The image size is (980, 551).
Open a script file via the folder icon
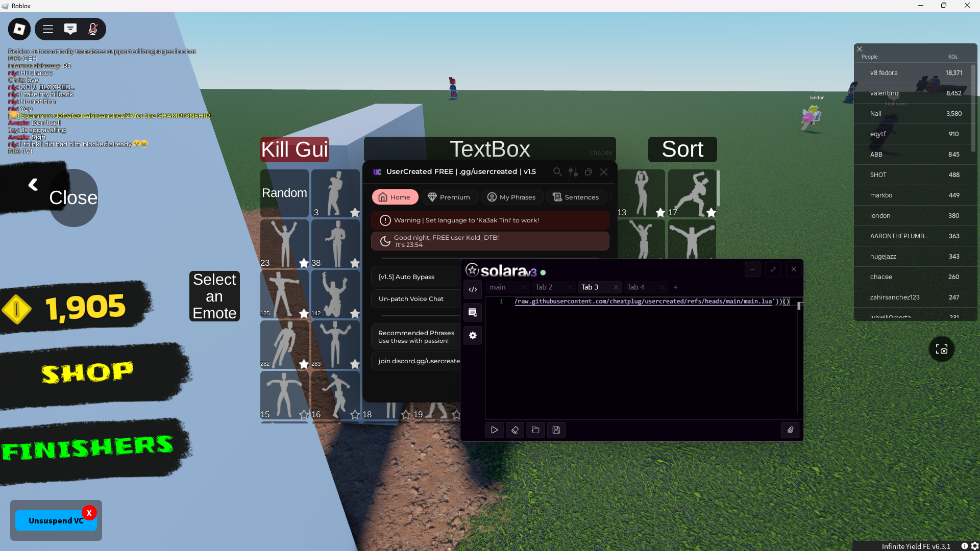(x=535, y=430)
